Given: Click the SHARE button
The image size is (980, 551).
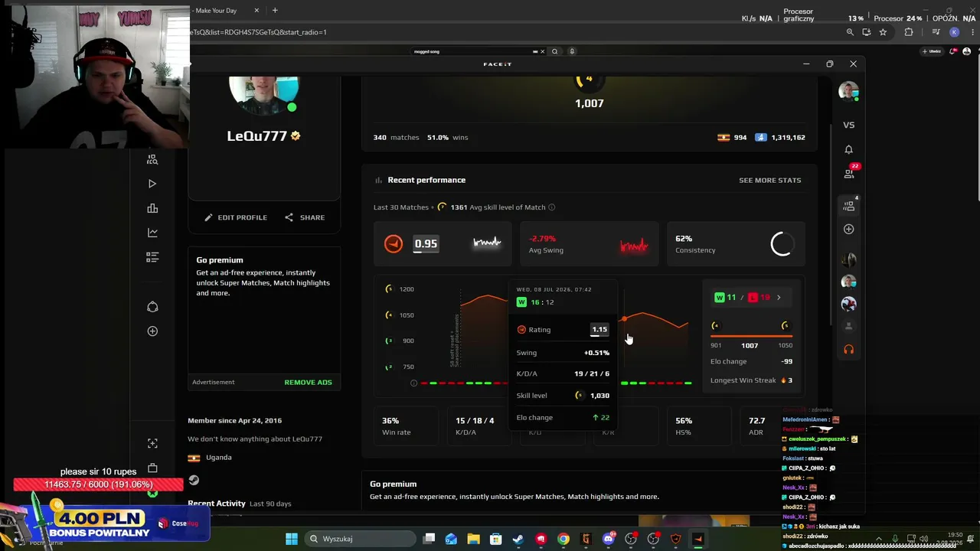Looking at the screenshot, I should click(305, 217).
